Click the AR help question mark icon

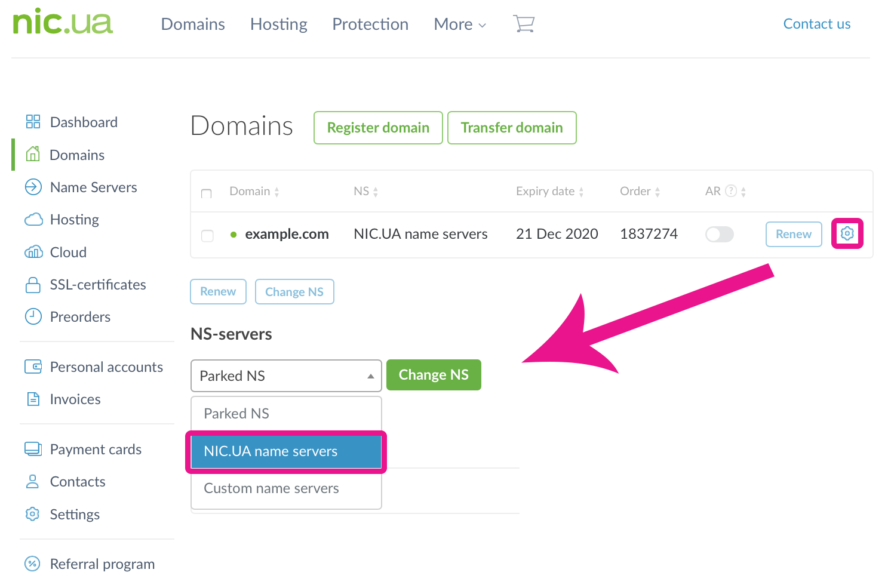click(730, 191)
